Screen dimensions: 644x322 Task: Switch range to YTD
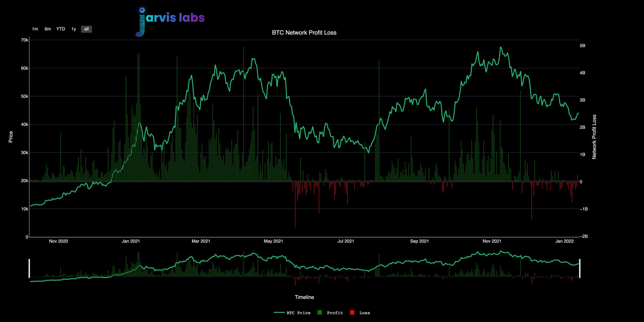(x=61, y=29)
